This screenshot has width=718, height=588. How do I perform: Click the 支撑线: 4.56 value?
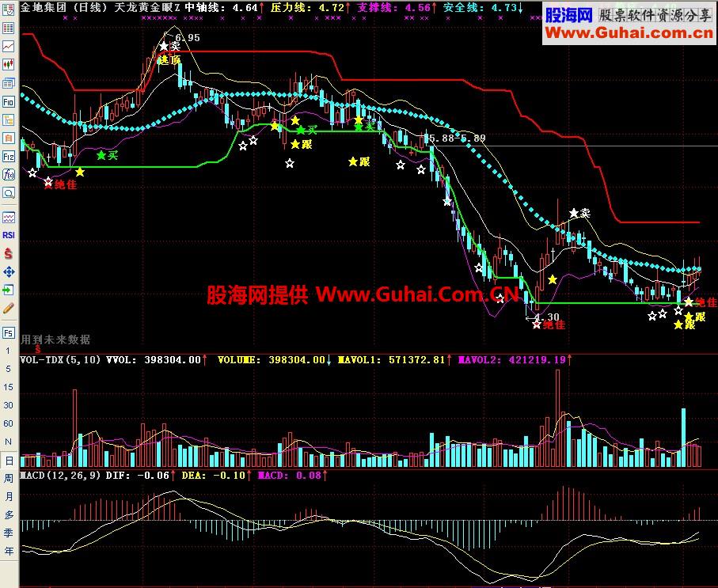point(393,8)
